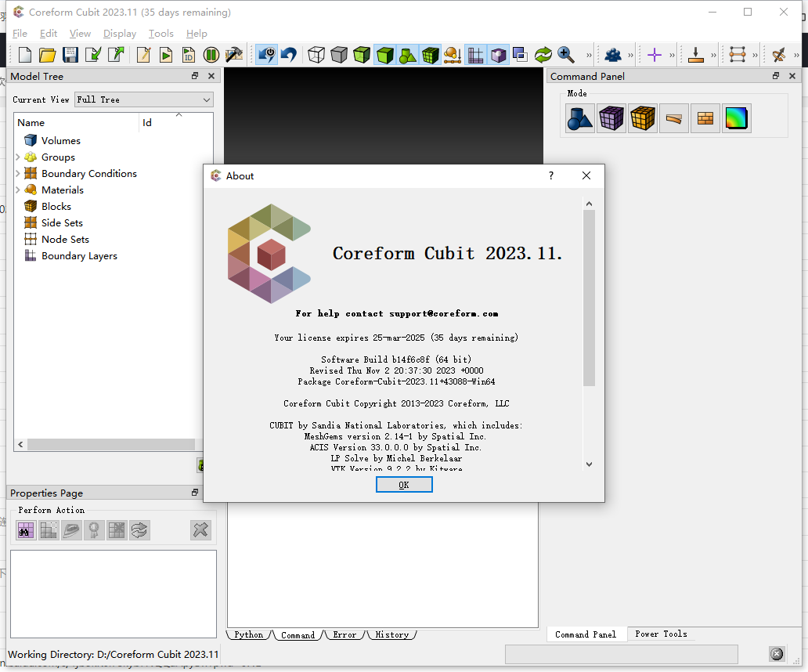Screen dimensions: 808x672
Task: Open the rainbow post-processing mode icon
Action: point(736,118)
